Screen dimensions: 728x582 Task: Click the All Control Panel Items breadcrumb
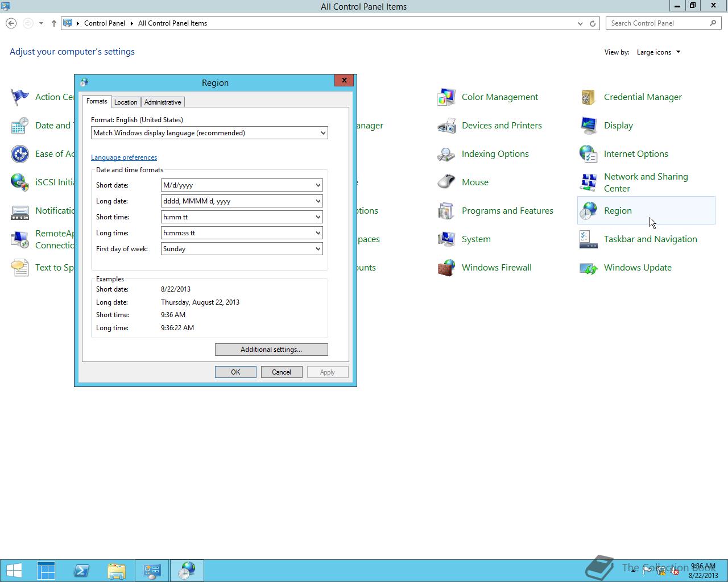(x=172, y=23)
